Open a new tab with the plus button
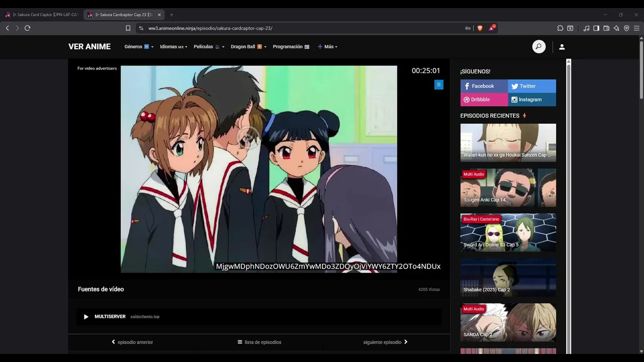The height and width of the screenshot is (362, 644). point(172,15)
